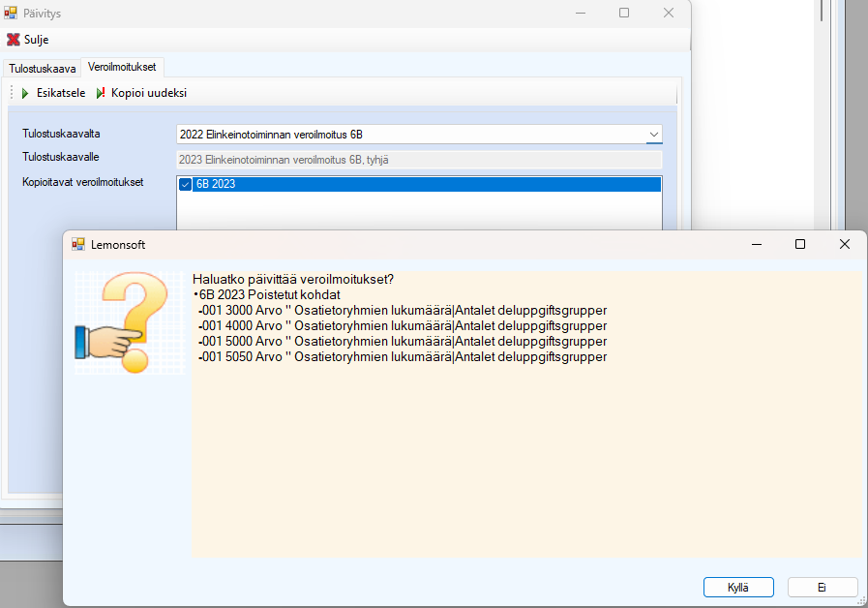Viewport: 868px width, 608px height.
Task: Click the Lemonsoft dialog title icon
Action: coord(78,244)
